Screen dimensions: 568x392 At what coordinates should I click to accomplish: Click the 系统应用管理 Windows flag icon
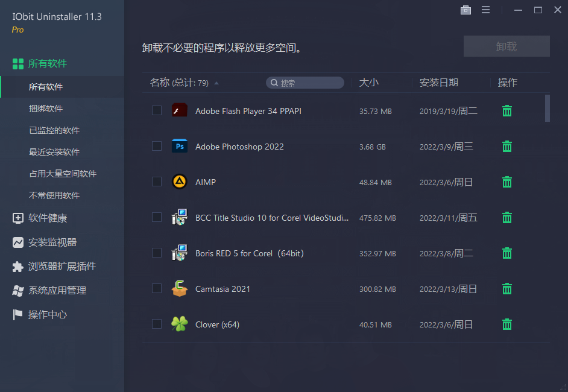click(18, 291)
